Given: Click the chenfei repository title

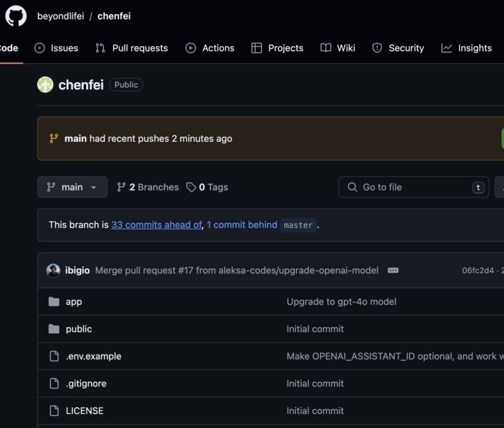Looking at the screenshot, I should [81, 85].
